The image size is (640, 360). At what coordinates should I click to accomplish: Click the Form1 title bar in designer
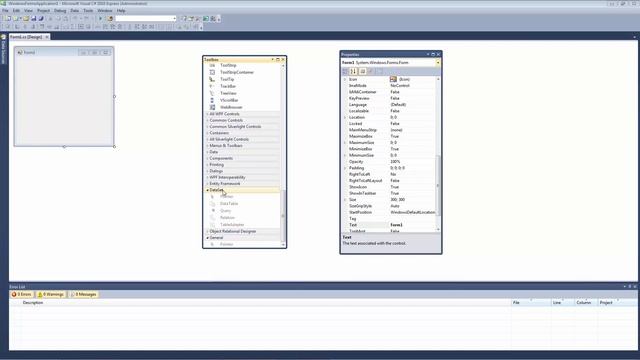click(64, 52)
